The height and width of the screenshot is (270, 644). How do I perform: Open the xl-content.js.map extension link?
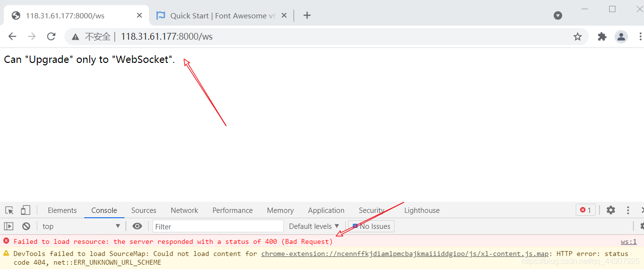[x=405, y=254]
